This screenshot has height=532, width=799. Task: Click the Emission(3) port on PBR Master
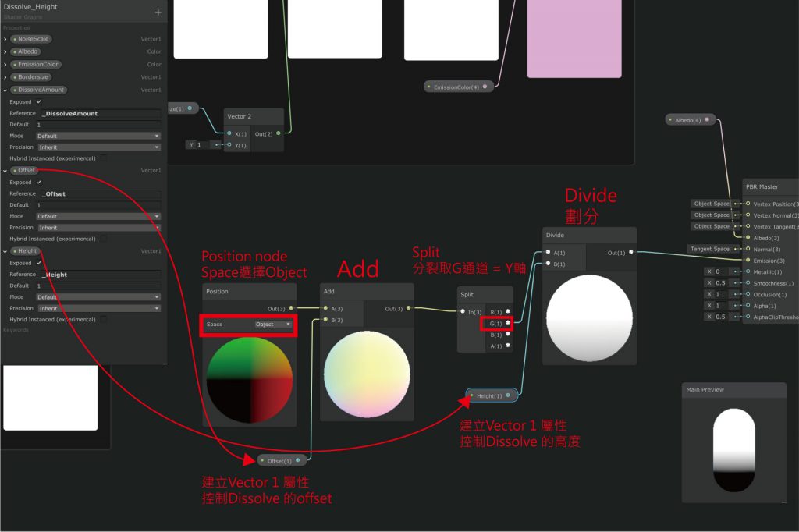click(x=748, y=260)
